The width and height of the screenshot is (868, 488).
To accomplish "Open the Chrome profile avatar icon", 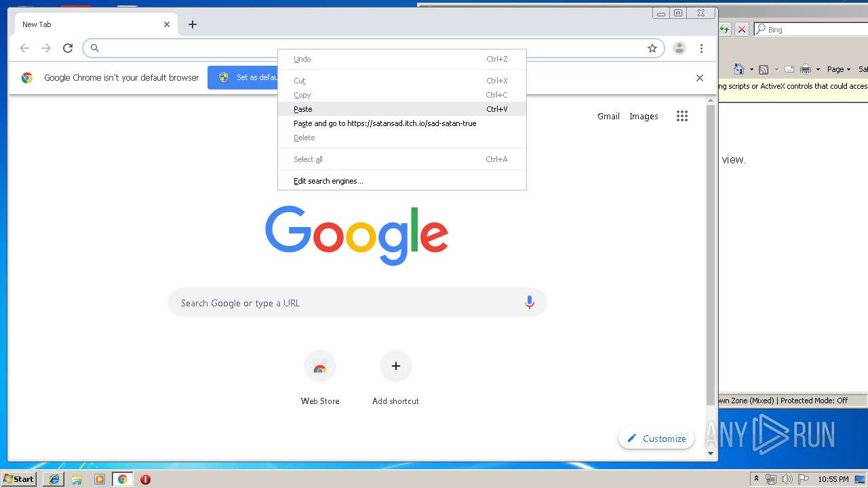I will [x=679, y=48].
